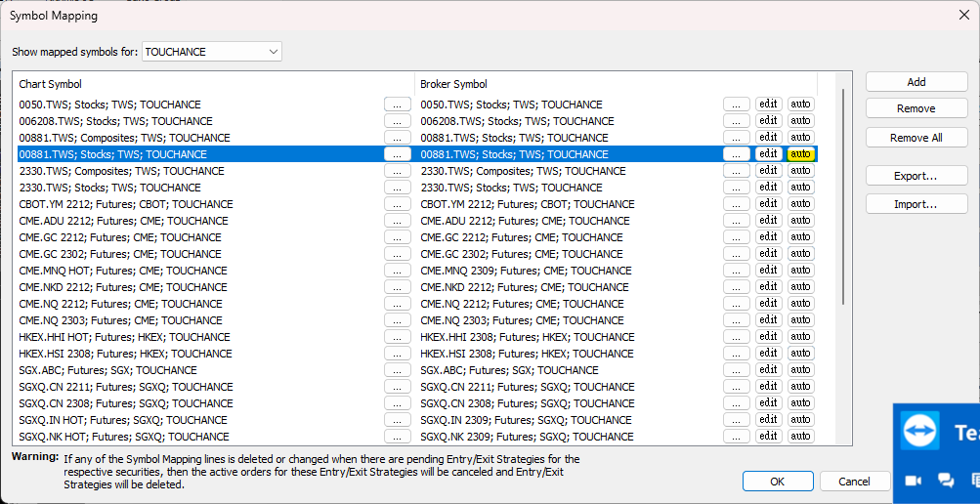Screen dimensions: 980x504
Task: Click the Remove button
Action: (916, 108)
